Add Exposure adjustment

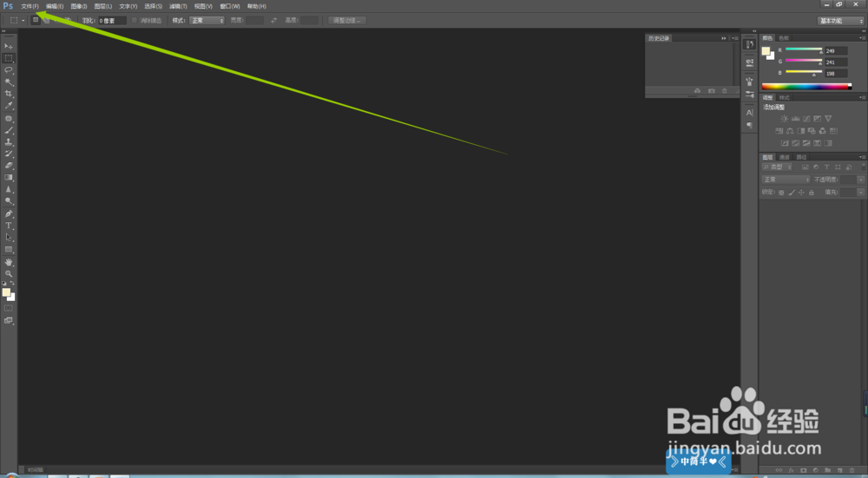point(817,118)
